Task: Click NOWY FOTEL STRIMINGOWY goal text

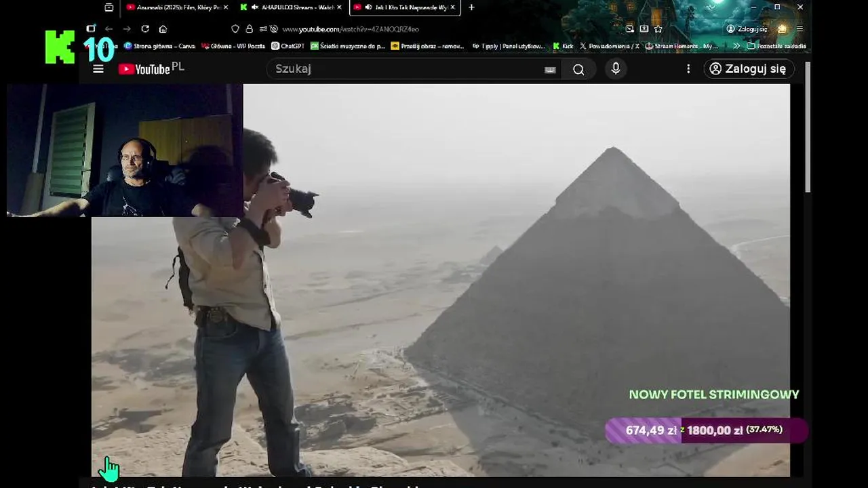Action: click(714, 394)
